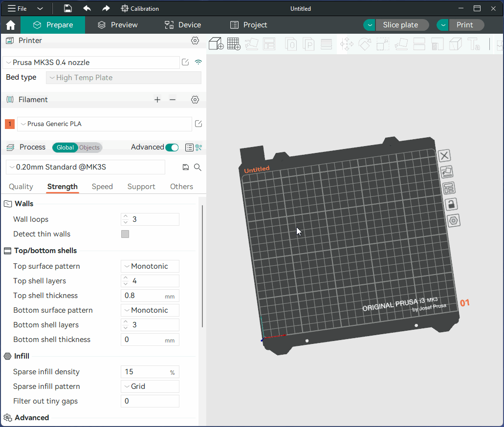Arrange objects using plate 01 side icon
504x427 pixels.
(449, 188)
